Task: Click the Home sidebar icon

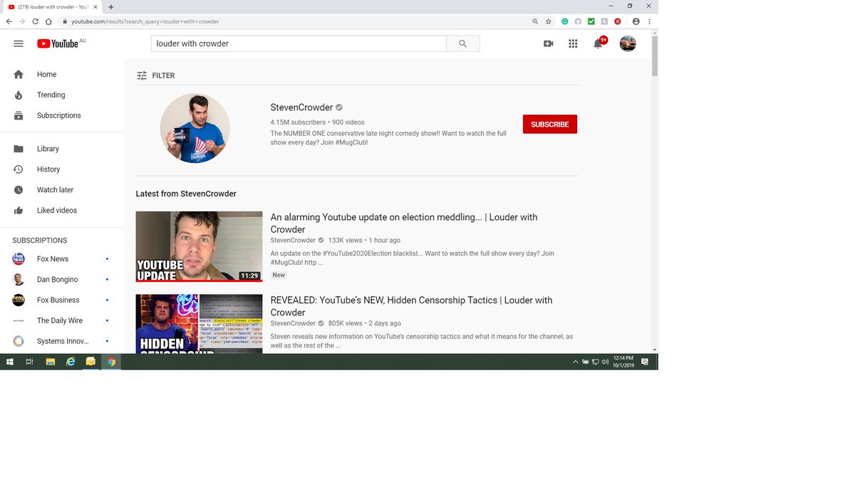Action: [x=19, y=74]
